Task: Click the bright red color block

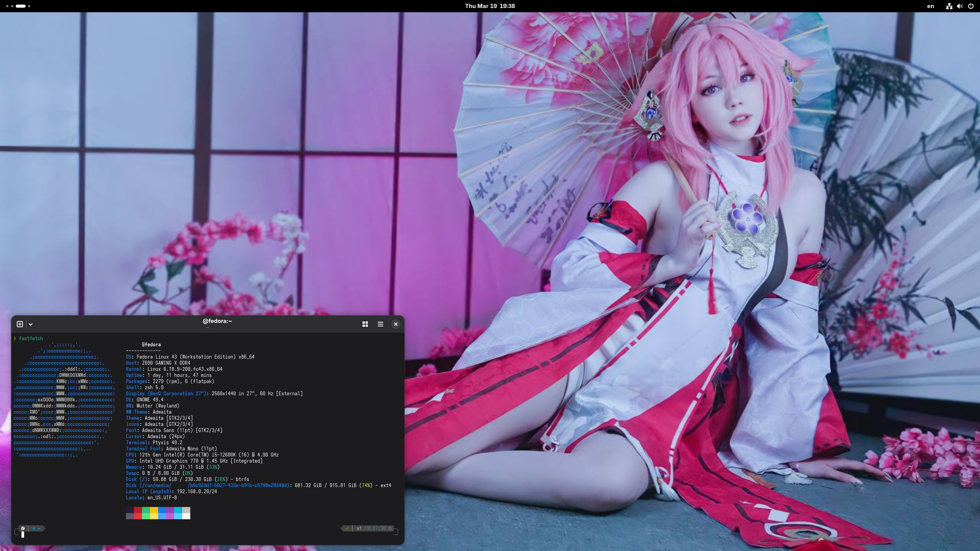Action: 138,516
